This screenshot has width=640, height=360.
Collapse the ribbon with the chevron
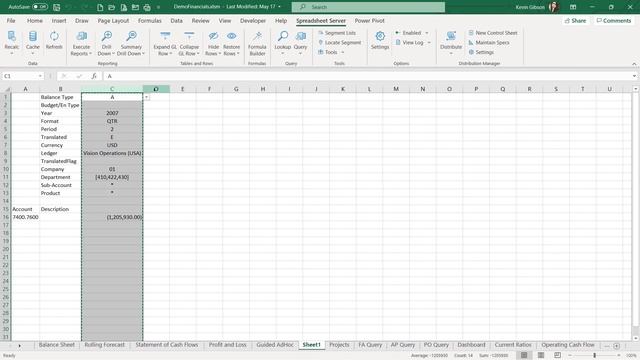coord(634,64)
